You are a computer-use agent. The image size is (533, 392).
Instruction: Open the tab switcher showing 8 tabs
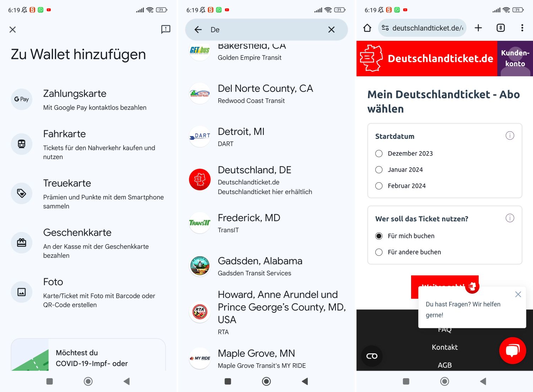500,28
